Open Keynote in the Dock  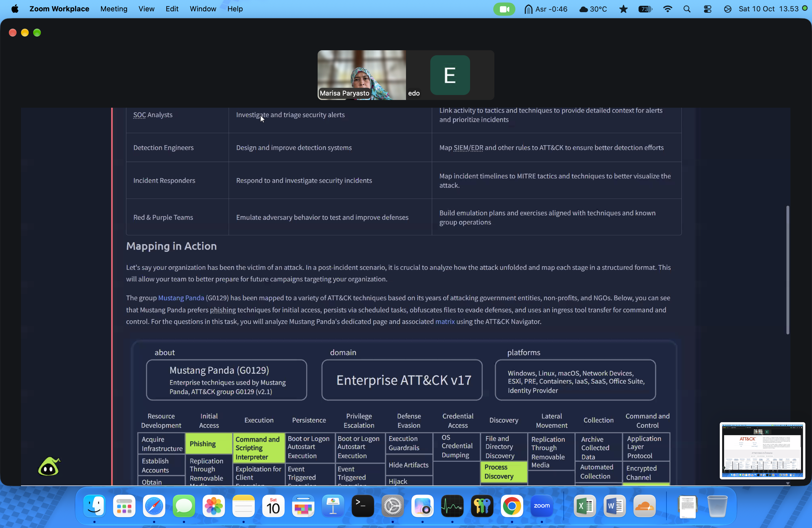click(333, 506)
